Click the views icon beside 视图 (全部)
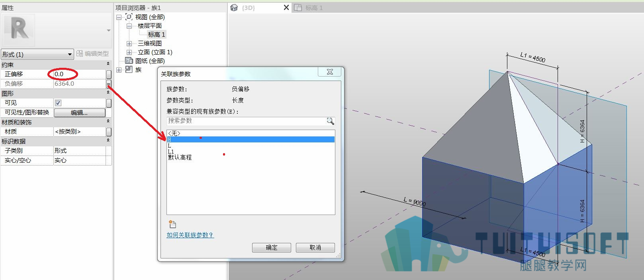The image size is (644, 280). point(129,17)
